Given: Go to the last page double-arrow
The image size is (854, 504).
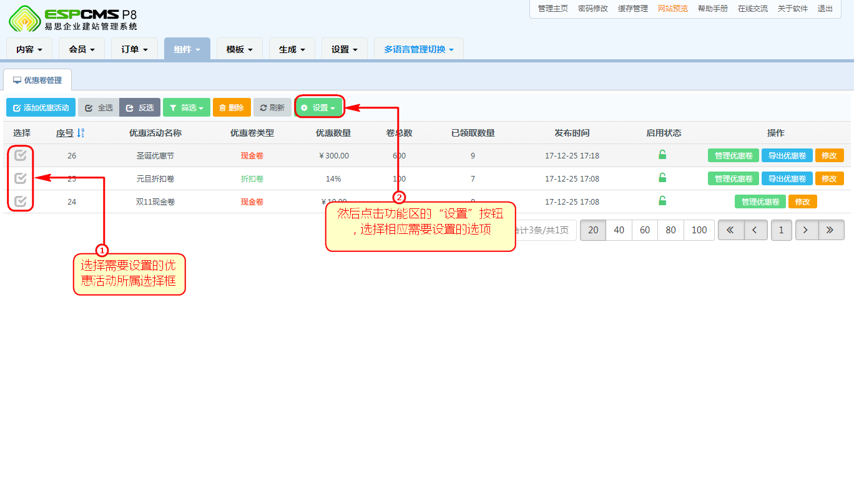Looking at the screenshot, I should click(830, 230).
